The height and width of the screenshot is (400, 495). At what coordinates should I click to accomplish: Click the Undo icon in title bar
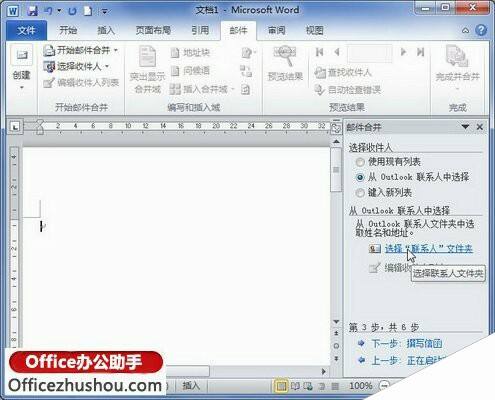tap(48, 11)
